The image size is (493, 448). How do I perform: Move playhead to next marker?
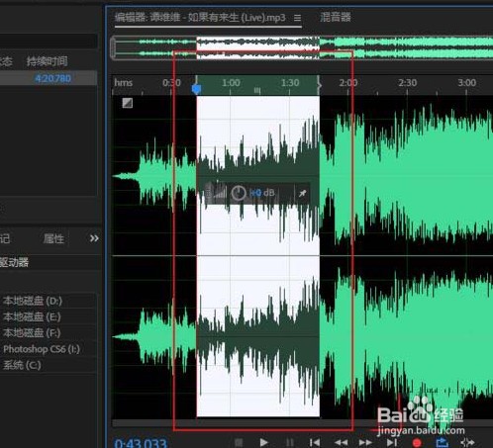pos(392,442)
